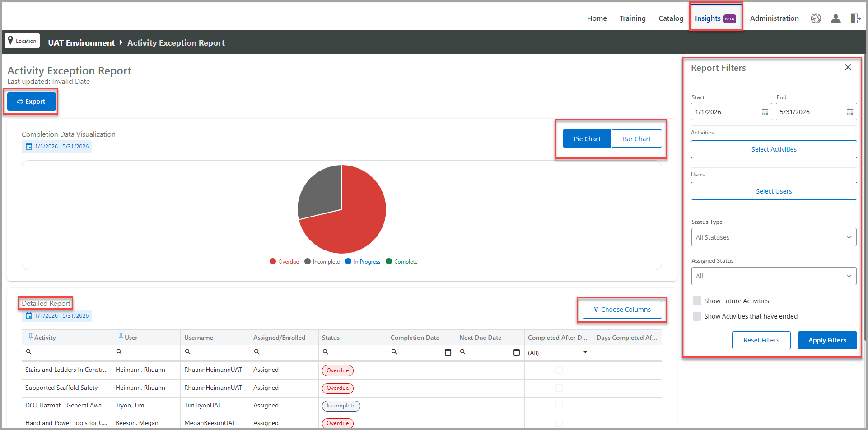
Task: Open the Training menu
Action: pyautogui.click(x=632, y=18)
